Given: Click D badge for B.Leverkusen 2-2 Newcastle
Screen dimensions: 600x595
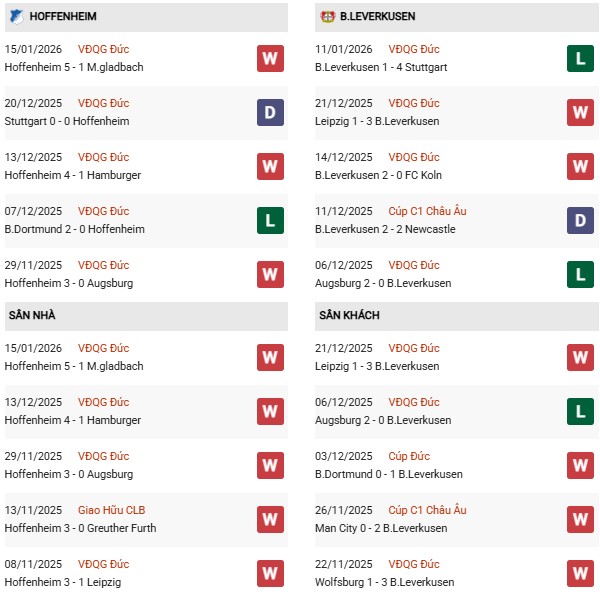Looking at the screenshot, I should pyautogui.click(x=580, y=220).
